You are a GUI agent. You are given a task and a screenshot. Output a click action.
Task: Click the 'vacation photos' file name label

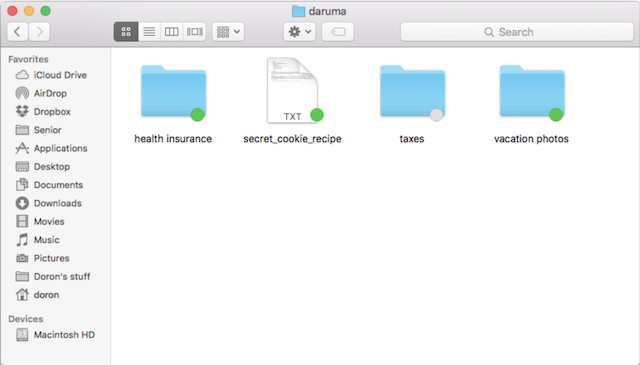coord(531,139)
